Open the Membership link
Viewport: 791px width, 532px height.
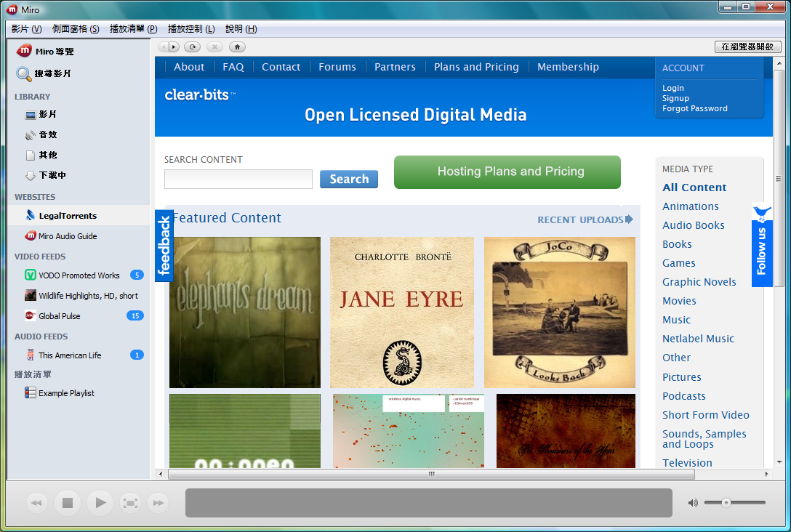(568, 67)
